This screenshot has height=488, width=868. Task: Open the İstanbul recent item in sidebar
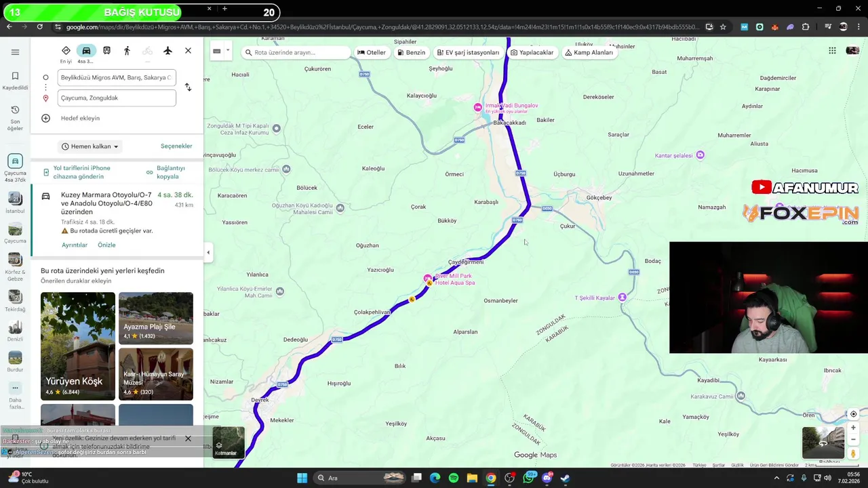[x=15, y=202]
